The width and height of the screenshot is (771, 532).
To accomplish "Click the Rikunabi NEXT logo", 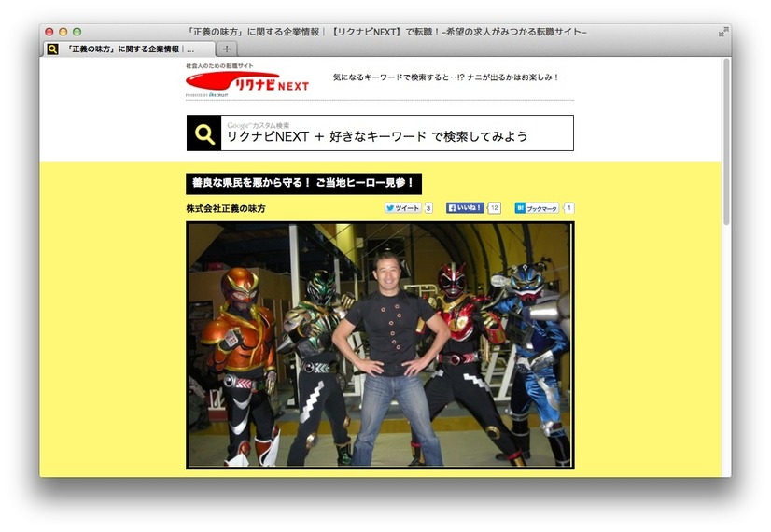I will click(x=247, y=81).
